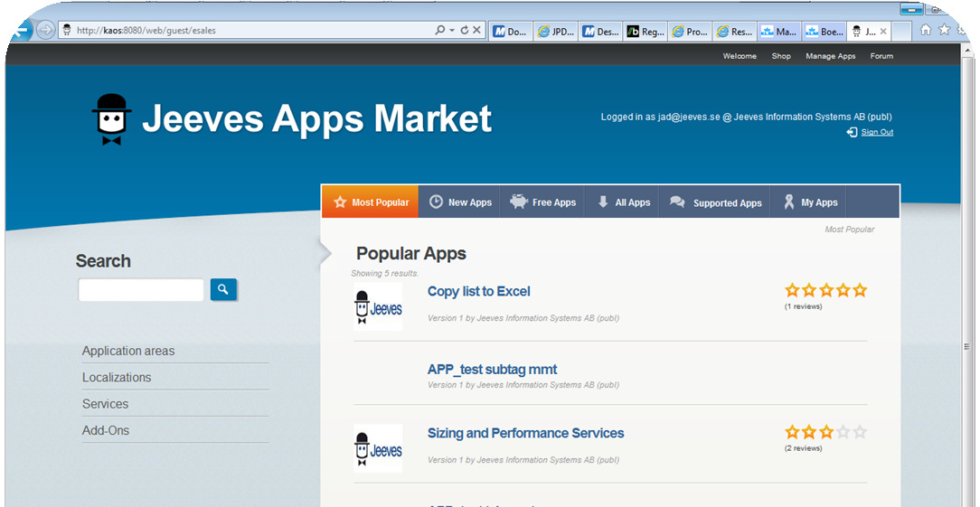
Task: Click the browser back arrow button
Action: [x=19, y=30]
